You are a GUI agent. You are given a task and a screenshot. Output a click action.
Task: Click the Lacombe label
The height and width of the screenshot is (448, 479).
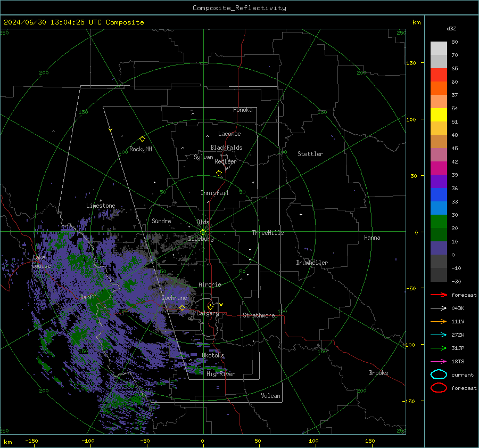229,134
